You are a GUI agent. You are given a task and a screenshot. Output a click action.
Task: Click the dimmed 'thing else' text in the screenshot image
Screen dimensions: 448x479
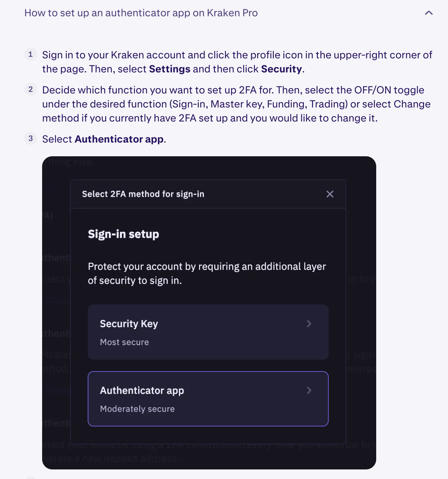70,162
